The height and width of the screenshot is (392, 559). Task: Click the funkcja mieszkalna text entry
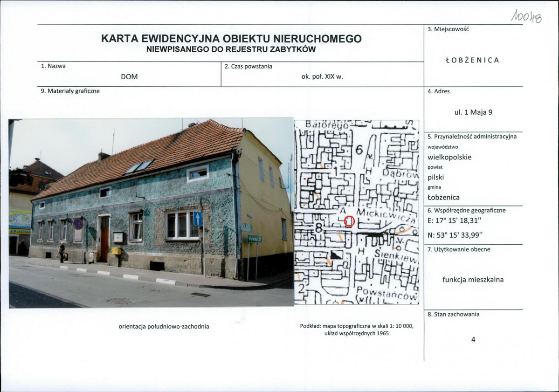pos(474,280)
